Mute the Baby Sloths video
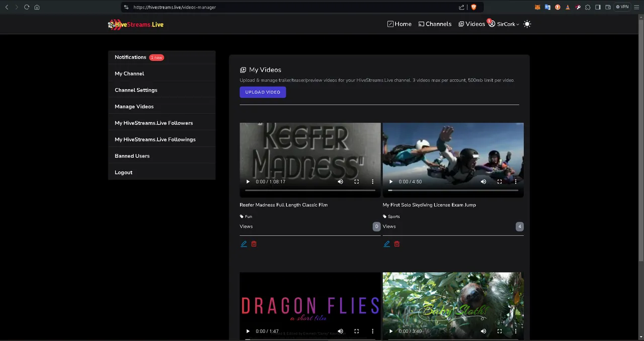 484,331
